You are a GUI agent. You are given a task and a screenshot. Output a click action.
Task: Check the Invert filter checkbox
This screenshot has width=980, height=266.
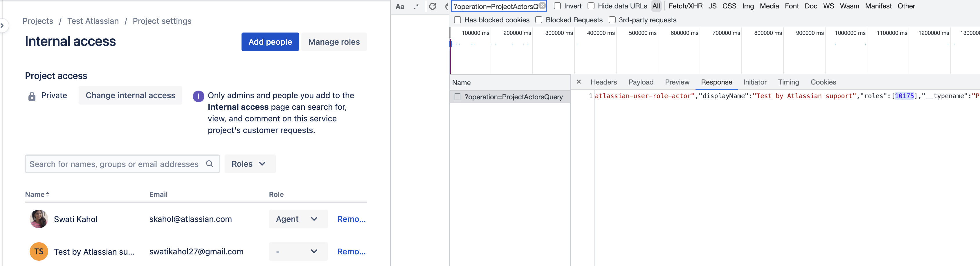(x=557, y=6)
